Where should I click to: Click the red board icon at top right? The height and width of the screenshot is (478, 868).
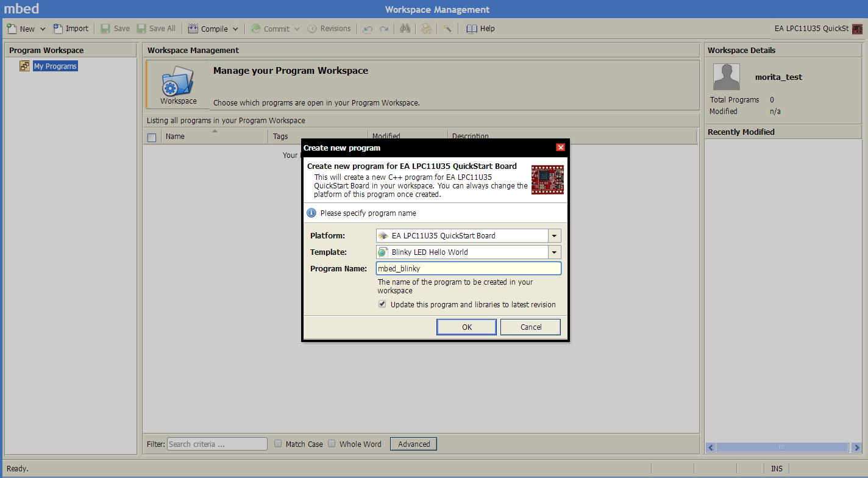[x=858, y=29]
